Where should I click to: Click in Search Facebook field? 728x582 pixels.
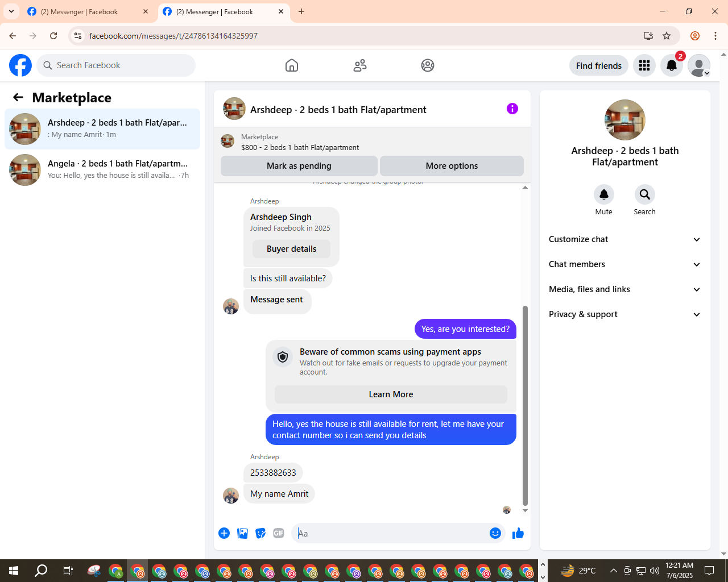point(116,65)
